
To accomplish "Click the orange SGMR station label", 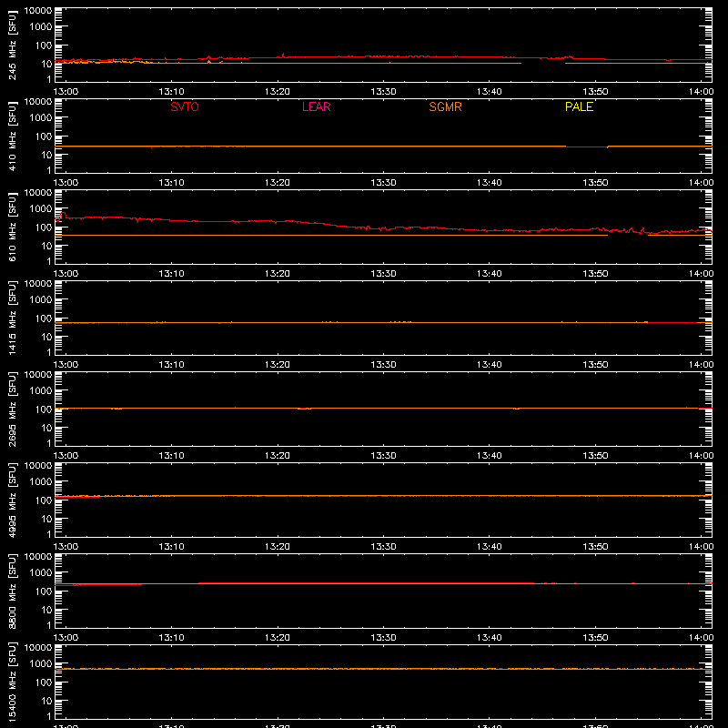I will [x=445, y=106].
